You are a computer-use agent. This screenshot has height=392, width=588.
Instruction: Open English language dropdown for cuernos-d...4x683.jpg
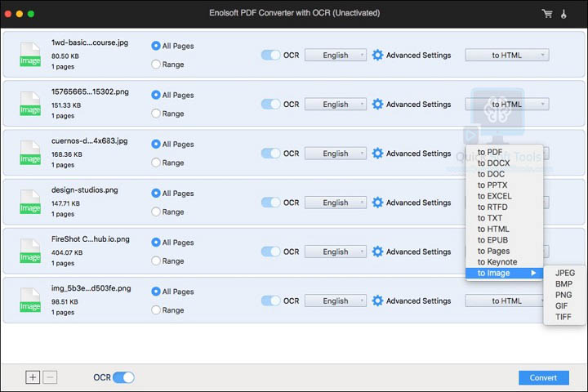tap(336, 154)
